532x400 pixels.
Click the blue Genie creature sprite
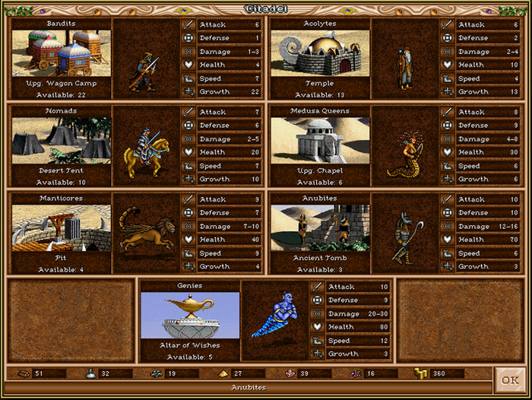click(275, 314)
